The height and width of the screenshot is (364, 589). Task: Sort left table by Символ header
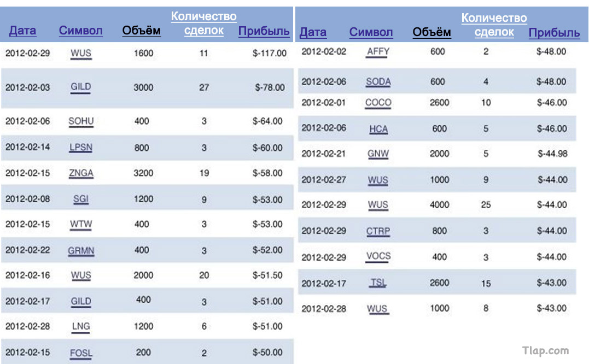coord(81,31)
